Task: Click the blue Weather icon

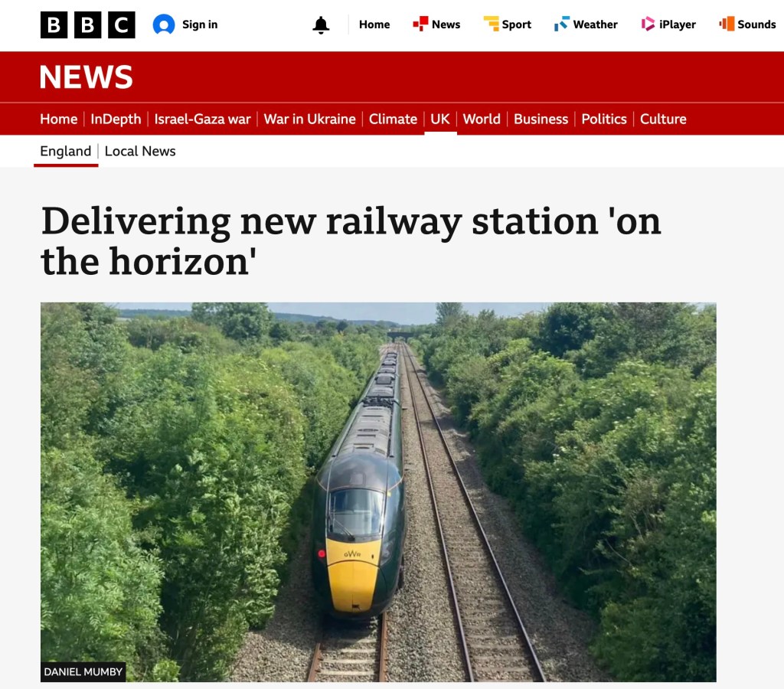Action: (561, 24)
